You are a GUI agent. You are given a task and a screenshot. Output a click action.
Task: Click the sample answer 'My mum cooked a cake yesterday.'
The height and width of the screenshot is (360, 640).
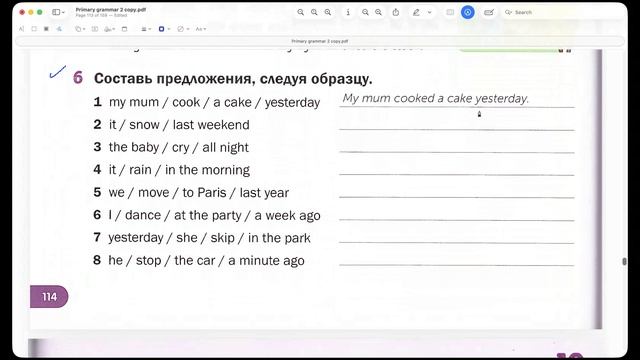pyautogui.click(x=436, y=98)
